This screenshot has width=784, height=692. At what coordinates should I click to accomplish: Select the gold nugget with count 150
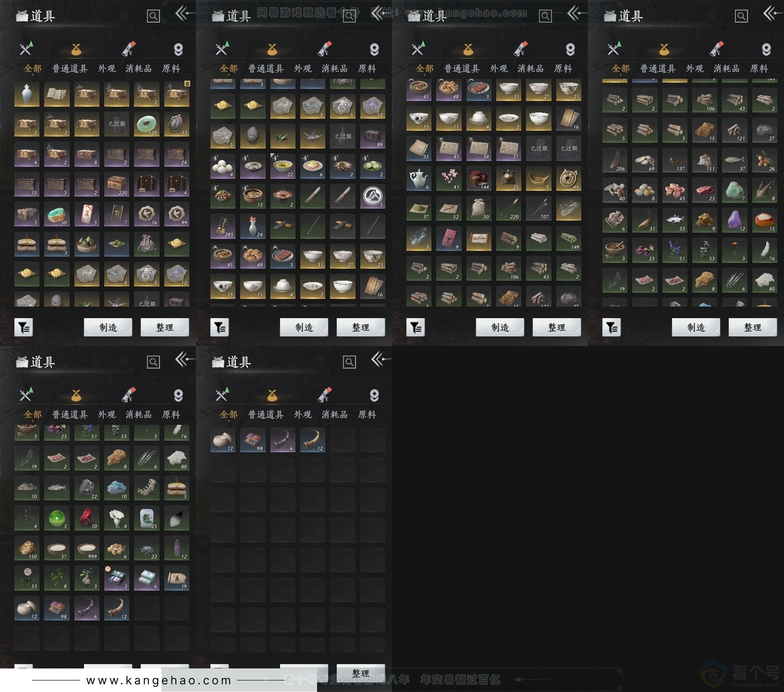pyautogui.click(x=27, y=548)
